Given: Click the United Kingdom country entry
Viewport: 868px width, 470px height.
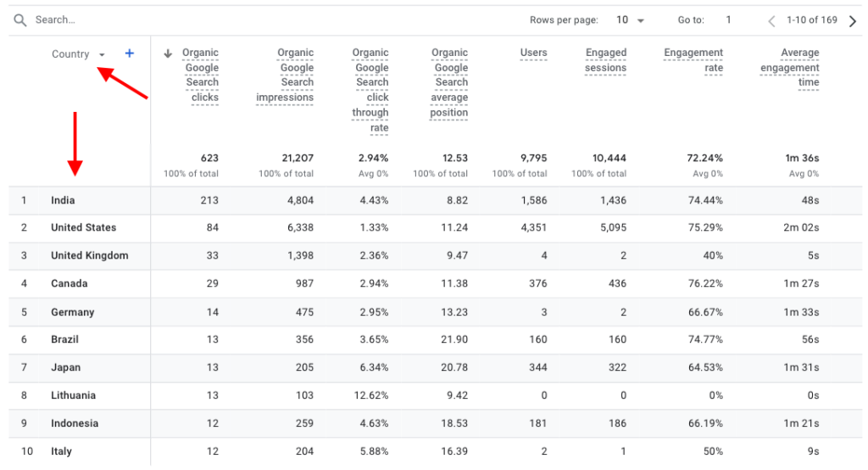Looking at the screenshot, I should tap(89, 255).
